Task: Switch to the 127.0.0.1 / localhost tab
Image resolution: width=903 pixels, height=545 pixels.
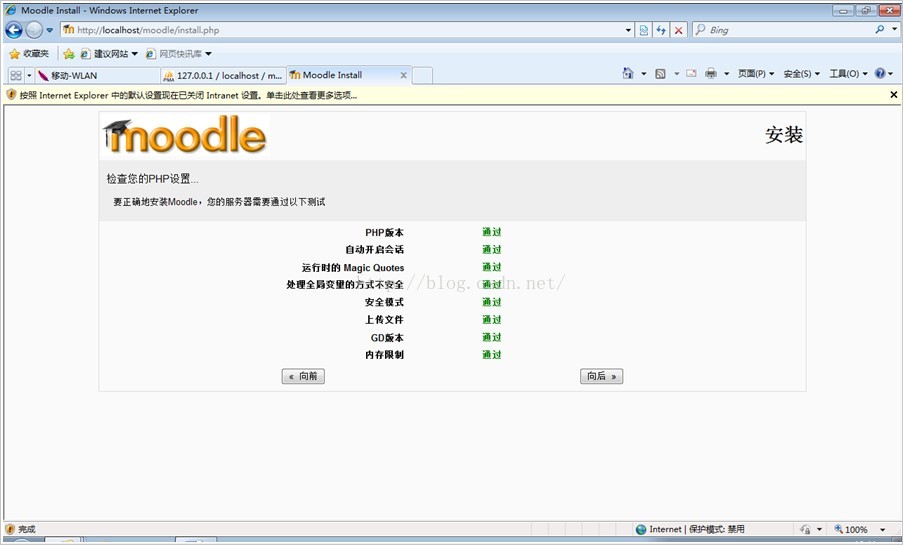Action: [x=223, y=75]
